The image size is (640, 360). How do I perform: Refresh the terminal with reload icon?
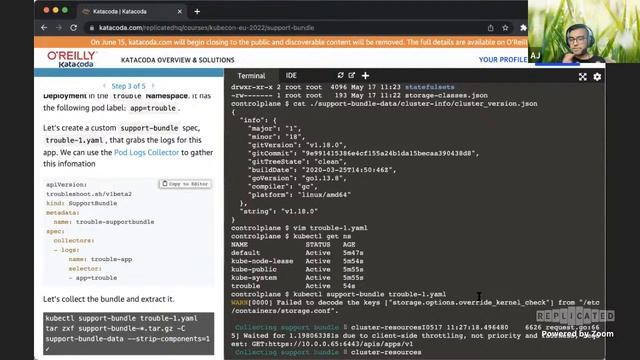(x=340, y=75)
